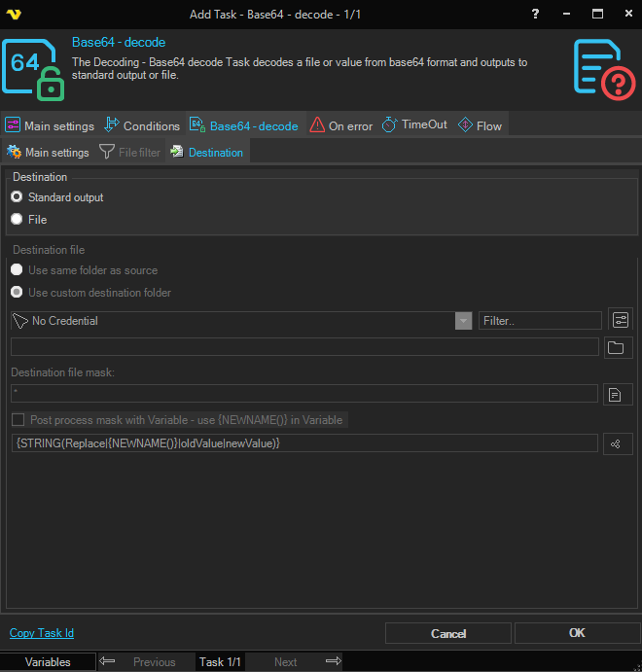The height and width of the screenshot is (672, 642).
Task: Click the previous task arrow icon
Action: (x=108, y=661)
